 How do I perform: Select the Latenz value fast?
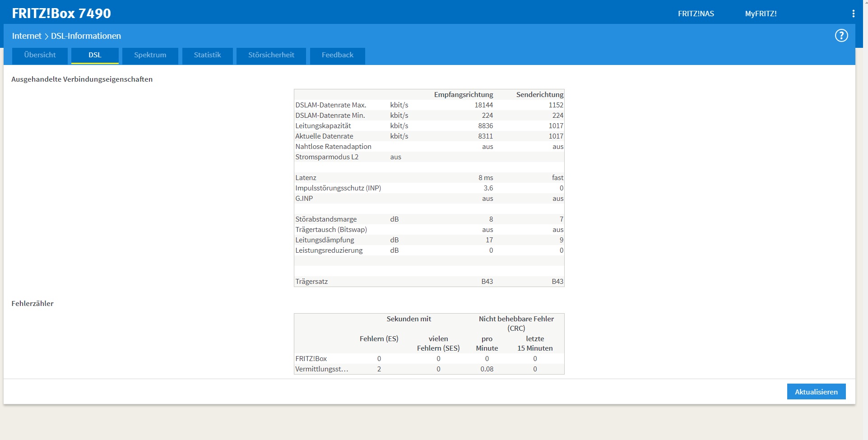[557, 177]
